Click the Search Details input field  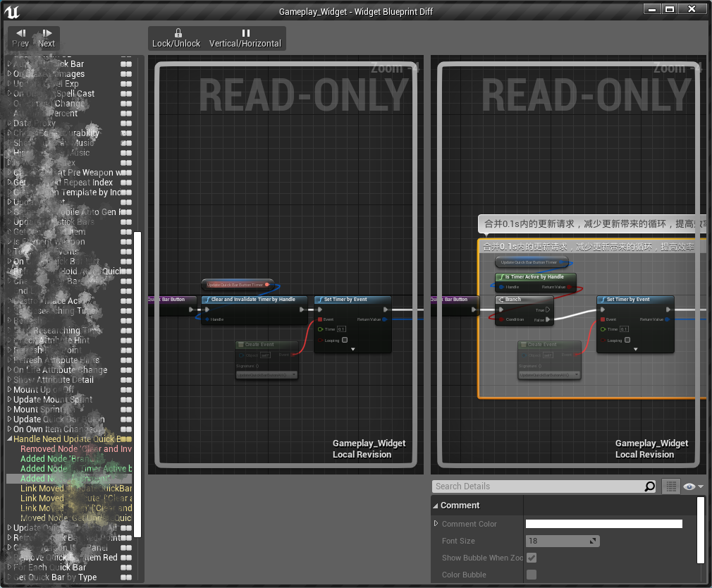click(x=537, y=486)
